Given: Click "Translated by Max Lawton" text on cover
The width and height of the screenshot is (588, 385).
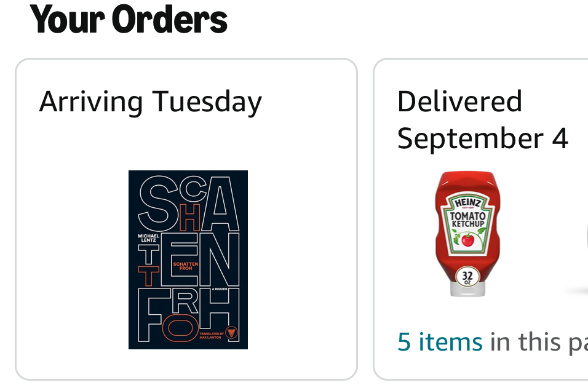Looking at the screenshot, I should (x=211, y=336).
